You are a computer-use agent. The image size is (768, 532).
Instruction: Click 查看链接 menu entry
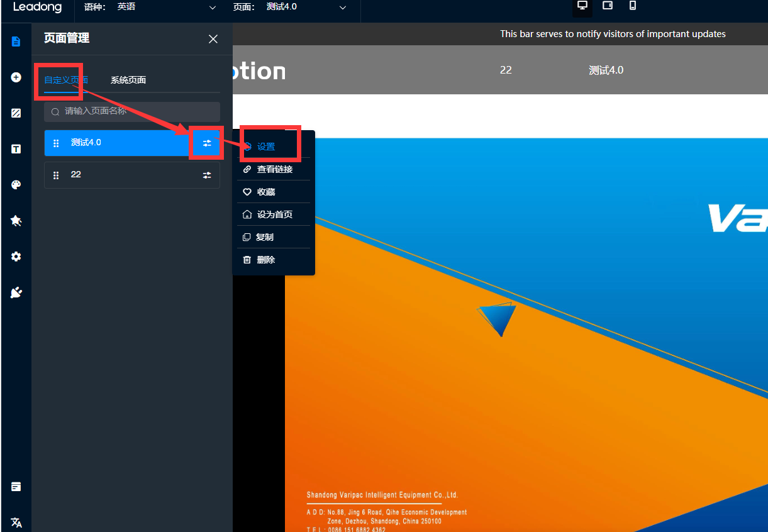tap(274, 169)
